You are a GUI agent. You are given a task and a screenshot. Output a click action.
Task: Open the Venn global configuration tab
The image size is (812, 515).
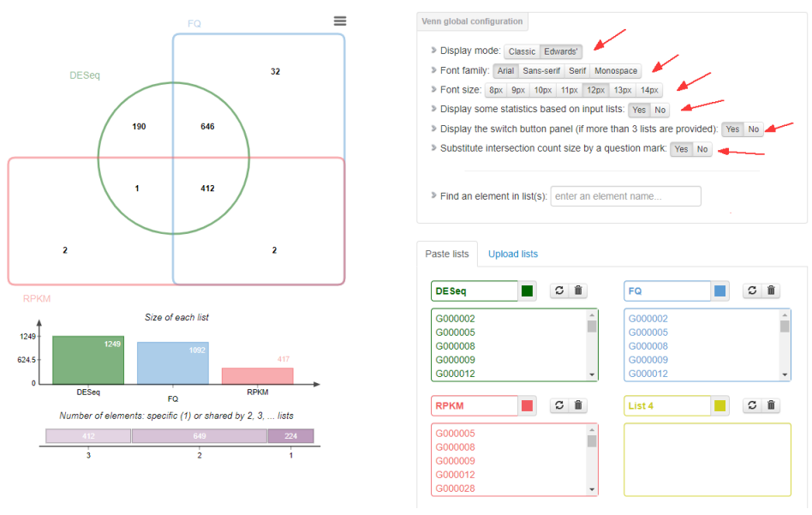pyautogui.click(x=472, y=21)
